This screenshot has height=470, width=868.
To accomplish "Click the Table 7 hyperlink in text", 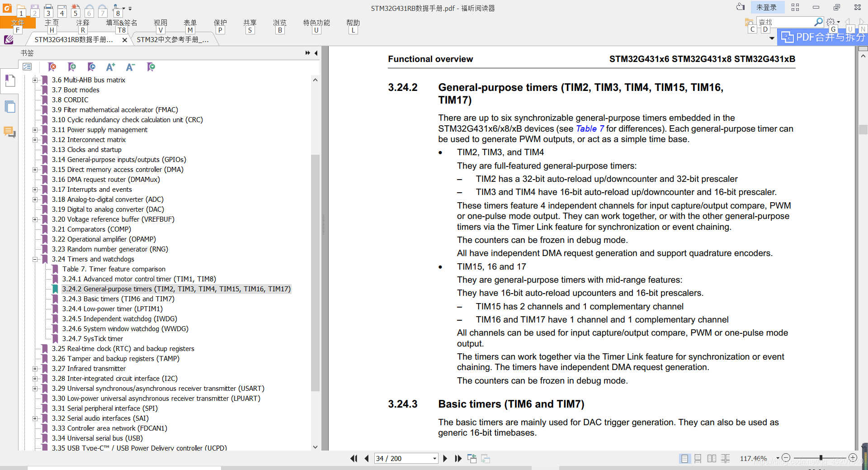I will pos(590,129).
